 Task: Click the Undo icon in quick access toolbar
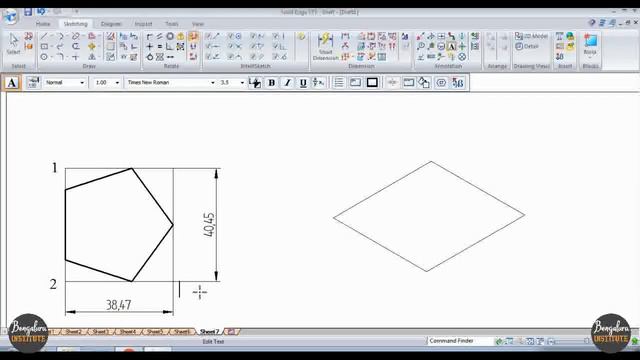pyautogui.click(x=40, y=11)
